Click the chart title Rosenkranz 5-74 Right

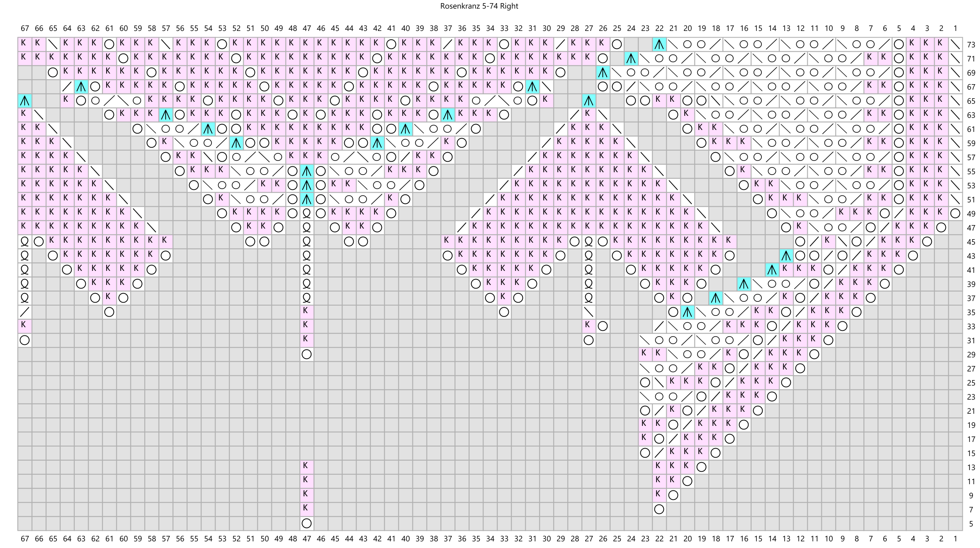pos(479,6)
